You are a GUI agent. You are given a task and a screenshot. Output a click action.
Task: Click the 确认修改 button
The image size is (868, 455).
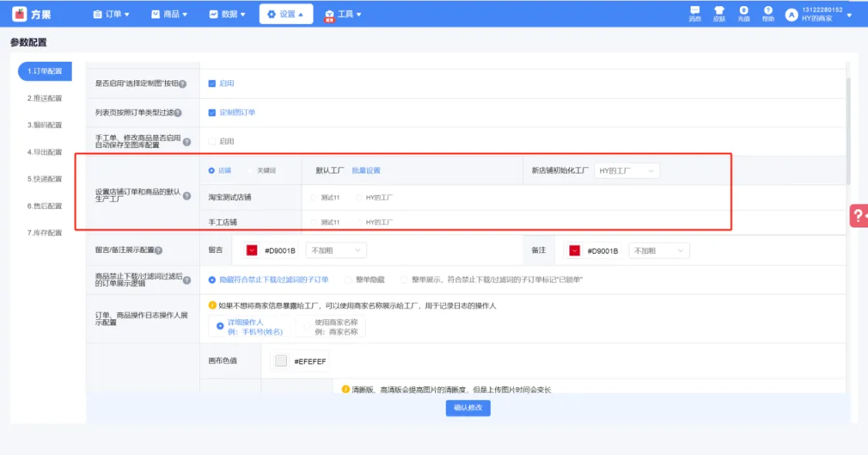coord(468,408)
